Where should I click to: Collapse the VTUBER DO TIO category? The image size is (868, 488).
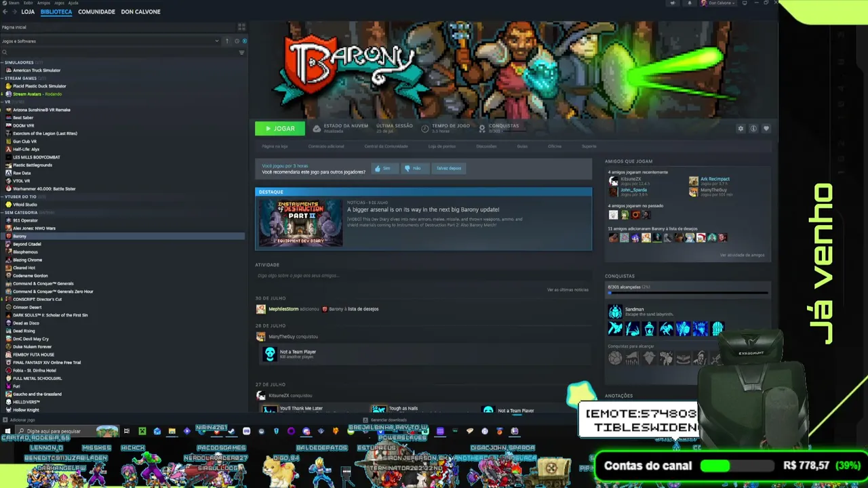(x=2, y=197)
